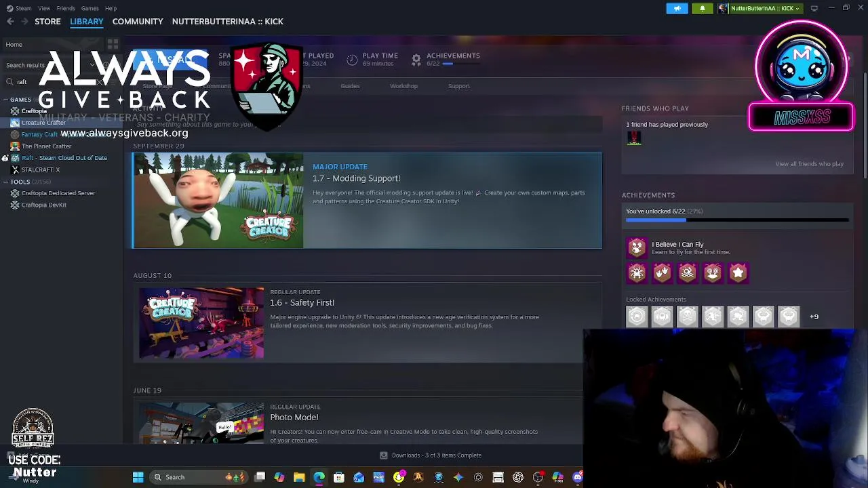Open the NUTTERBUTTERINAA :: KICK profile tab
The height and width of the screenshot is (488, 868).
[228, 22]
